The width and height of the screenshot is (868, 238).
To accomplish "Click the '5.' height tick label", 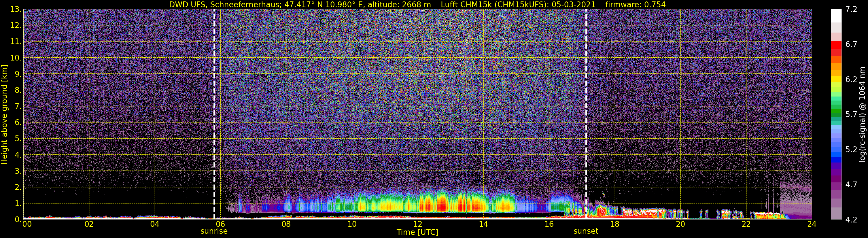I will pos(18,139).
